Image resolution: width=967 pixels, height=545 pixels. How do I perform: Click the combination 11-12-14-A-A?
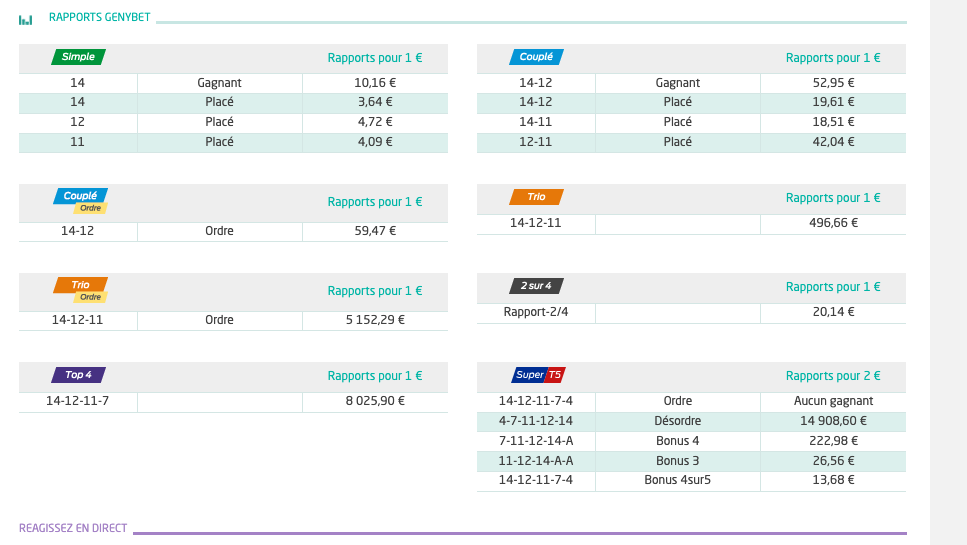click(x=536, y=461)
